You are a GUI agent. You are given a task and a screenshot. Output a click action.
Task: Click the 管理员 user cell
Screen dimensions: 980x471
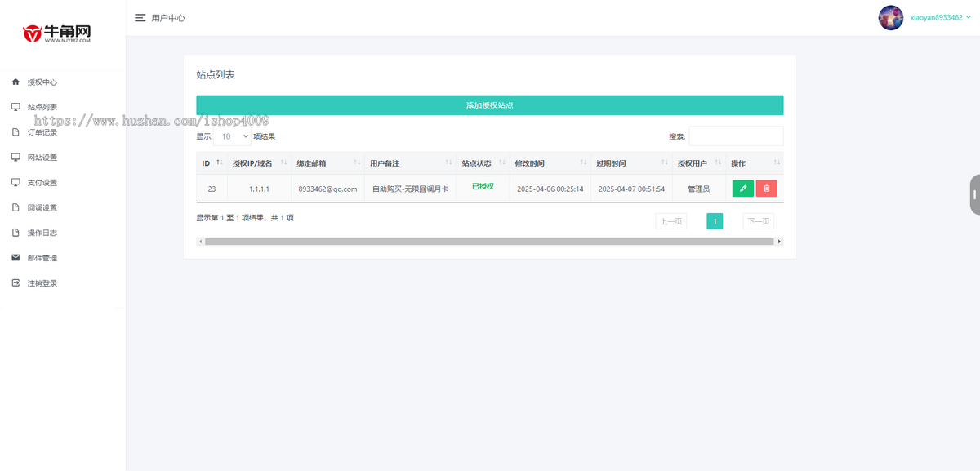[698, 189]
